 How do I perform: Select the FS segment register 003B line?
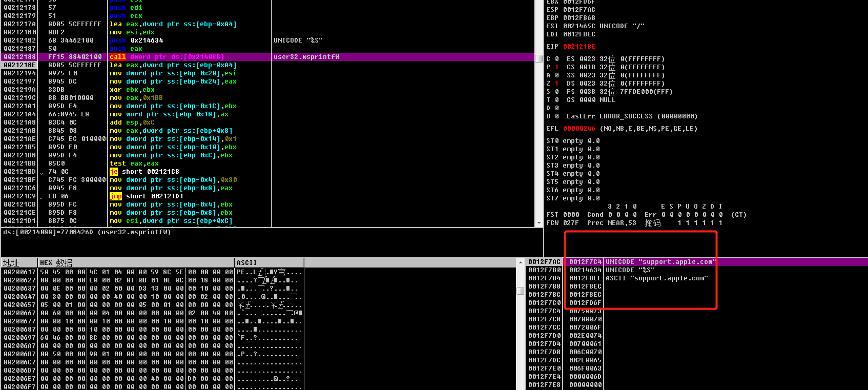(619, 92)
